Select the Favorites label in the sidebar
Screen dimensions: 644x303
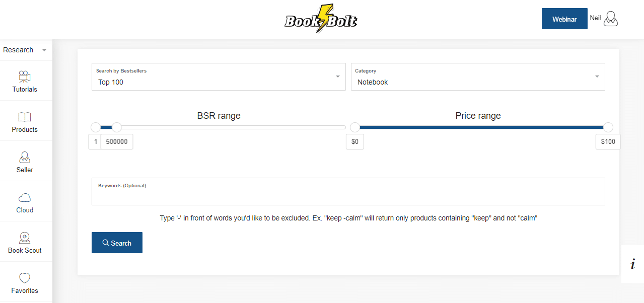[25, 291]
